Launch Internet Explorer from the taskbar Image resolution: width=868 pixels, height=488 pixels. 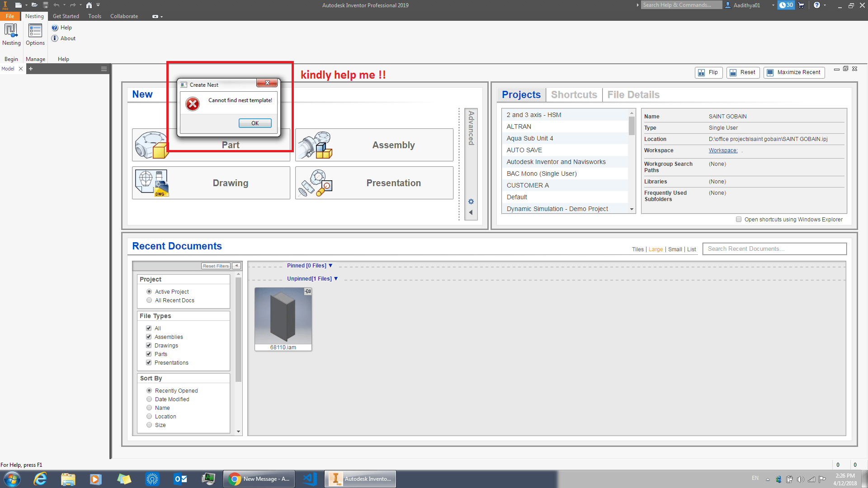click(40, 479)
